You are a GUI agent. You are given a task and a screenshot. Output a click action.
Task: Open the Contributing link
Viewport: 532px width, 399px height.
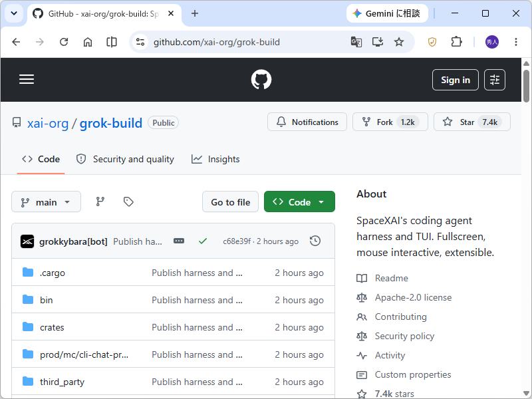[x=401, y=317]
